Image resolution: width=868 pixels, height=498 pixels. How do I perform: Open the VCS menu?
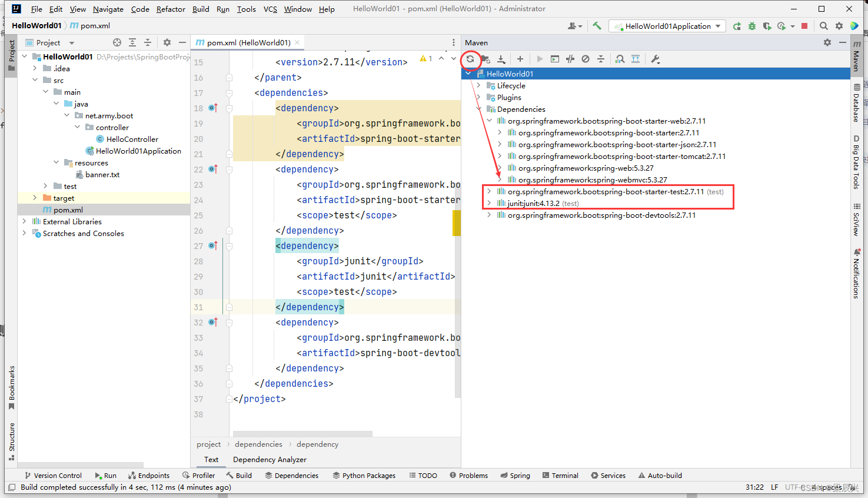pos(270,9)
